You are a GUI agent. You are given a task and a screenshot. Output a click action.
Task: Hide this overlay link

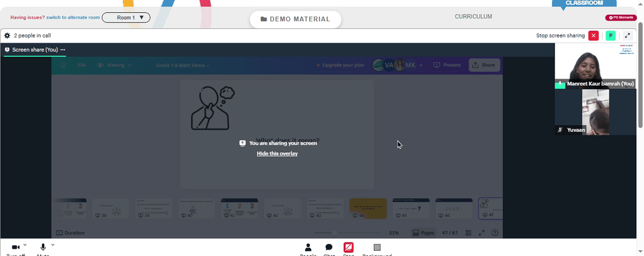[x=277, y=153]
